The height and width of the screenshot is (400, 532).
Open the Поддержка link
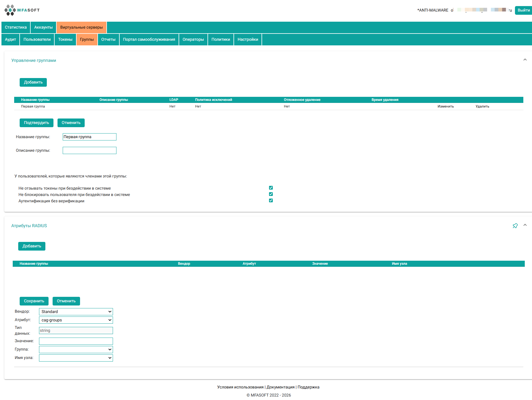pyautogui.click(x=308, y=387)
